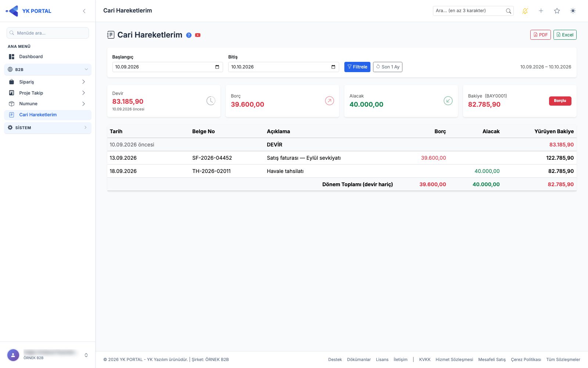This screenshot has width=588, height=368.
Task: Collapse the sidebar with the arrow icon
Action: 84,11
